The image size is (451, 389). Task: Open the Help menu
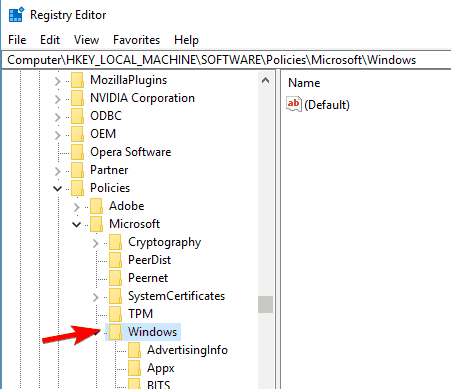[x=186, y=40]
